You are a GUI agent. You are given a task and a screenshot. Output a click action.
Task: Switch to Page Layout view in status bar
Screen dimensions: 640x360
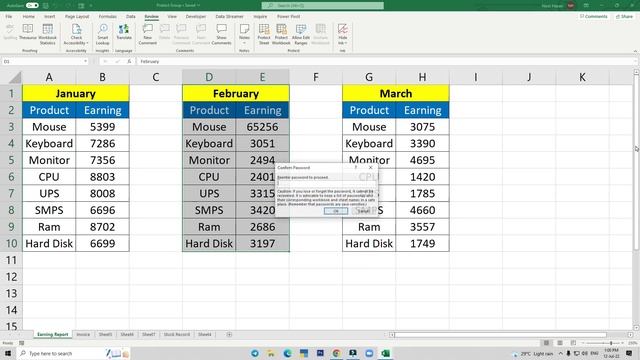(x=560, y=343)
